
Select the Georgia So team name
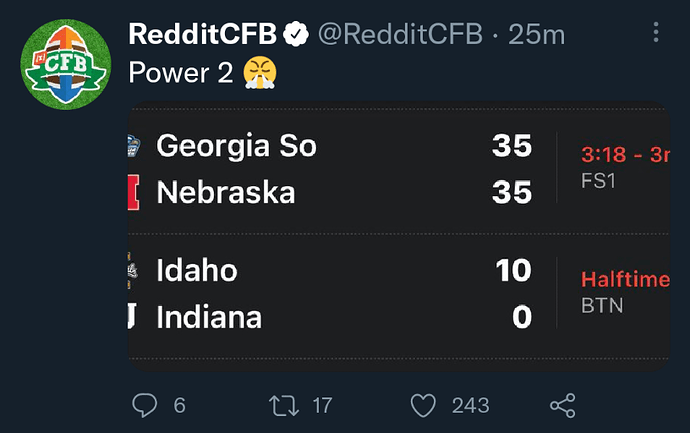pyautogui.click(x=236, y=146)
